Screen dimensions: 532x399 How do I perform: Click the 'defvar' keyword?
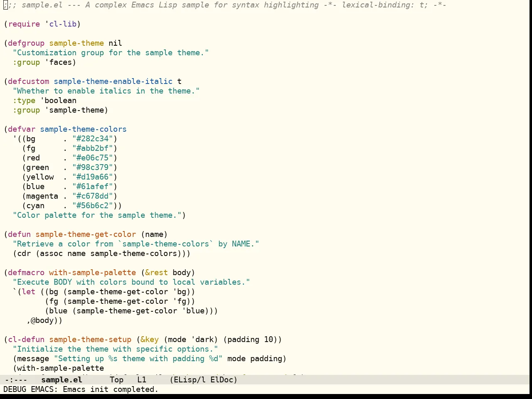(22, 129)
